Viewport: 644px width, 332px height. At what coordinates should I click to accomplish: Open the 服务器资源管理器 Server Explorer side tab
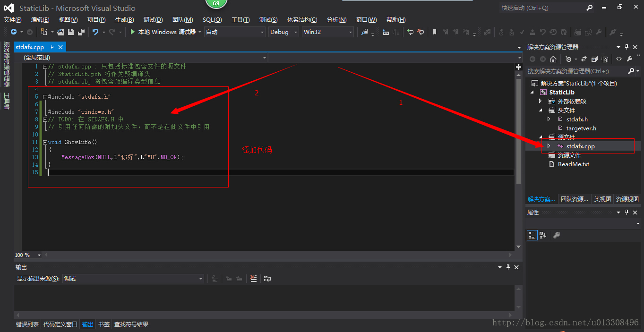coord(7,64)
